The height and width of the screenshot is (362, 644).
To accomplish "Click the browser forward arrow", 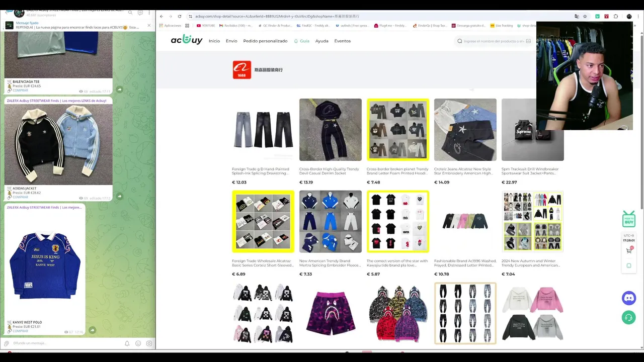I will tap(171, 16).
